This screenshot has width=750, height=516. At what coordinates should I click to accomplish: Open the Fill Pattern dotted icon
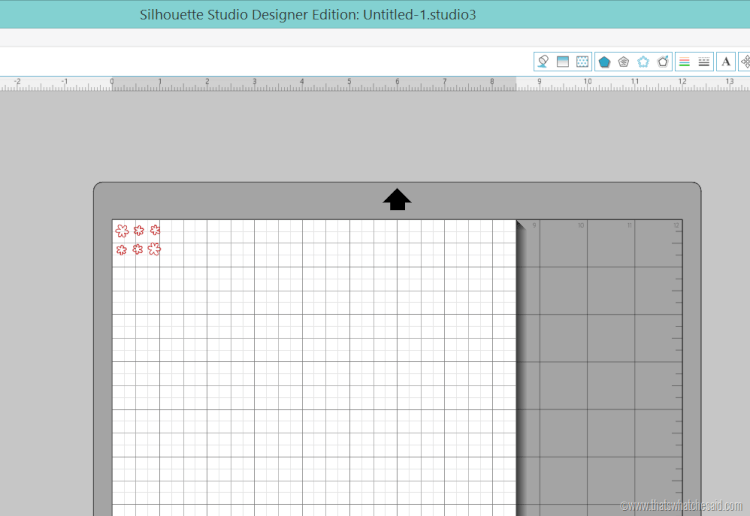(x=582, y=61)
